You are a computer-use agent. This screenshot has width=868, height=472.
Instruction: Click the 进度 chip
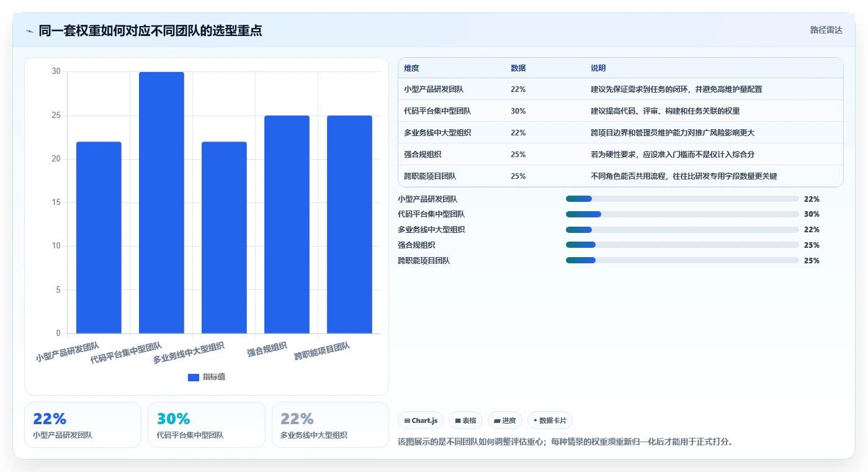[505, 420]
